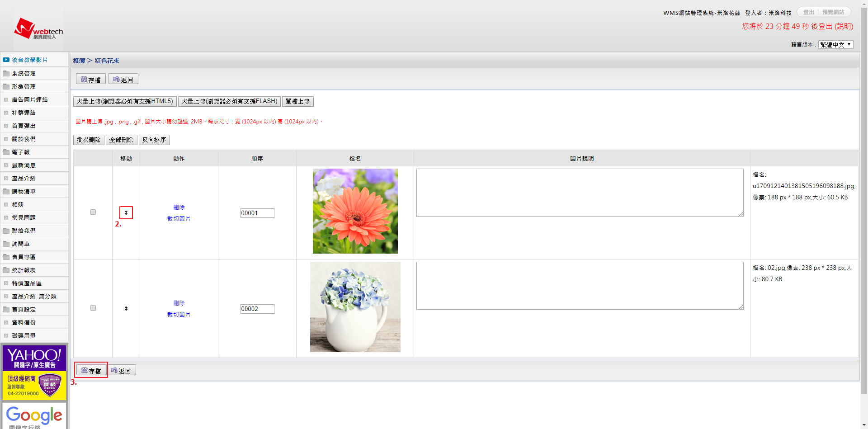Image resolution: width=868 pixels, height=429 pixels.
Task: Open the 後台教學影片 video icon link
Action: (x=6, y=60)
